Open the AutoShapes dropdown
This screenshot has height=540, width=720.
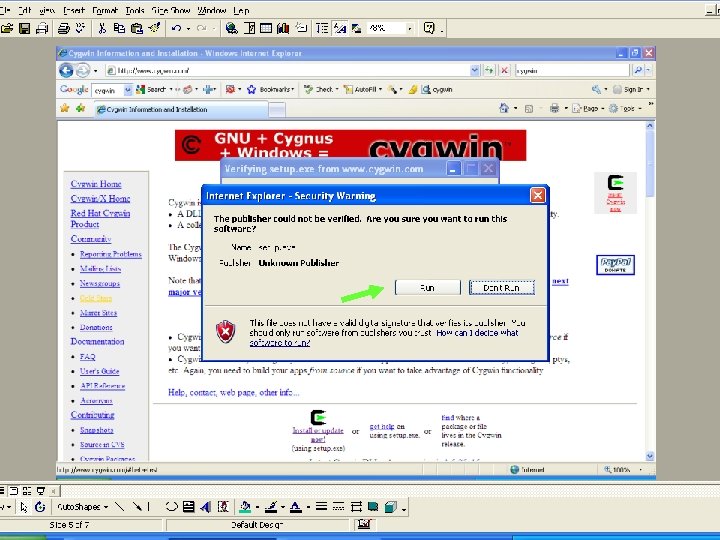[83, 507]
